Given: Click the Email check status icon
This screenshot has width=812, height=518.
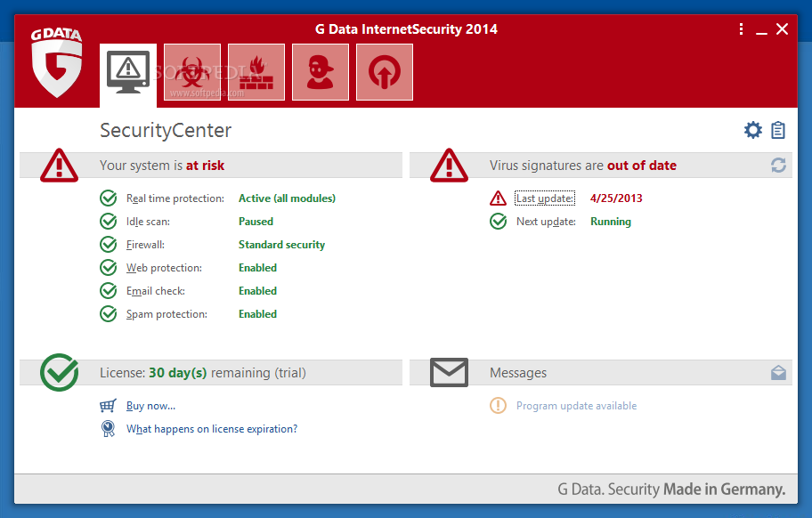Looking at the screenshot, I should pos(109,291).
